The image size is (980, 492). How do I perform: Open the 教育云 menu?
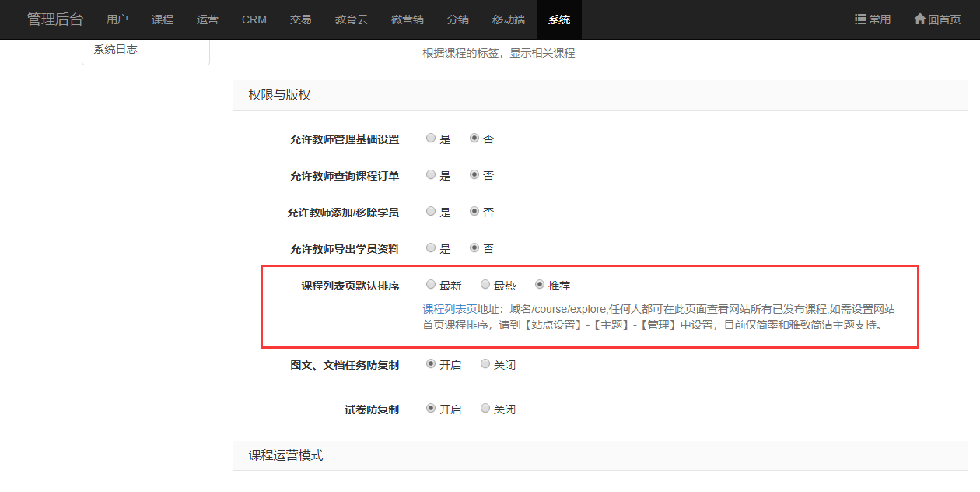coord(352,19)
